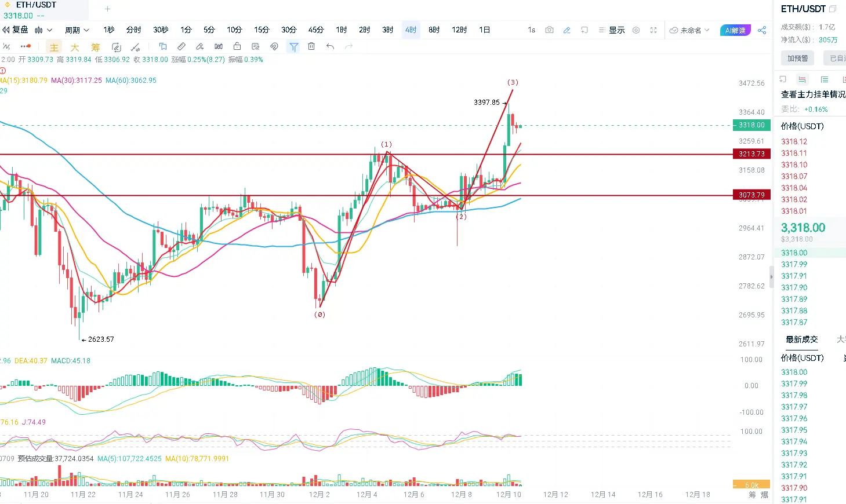This screenshot has height=504, width=846.
Task: Click the magnet link icon
Action: (x=274, y=46)
